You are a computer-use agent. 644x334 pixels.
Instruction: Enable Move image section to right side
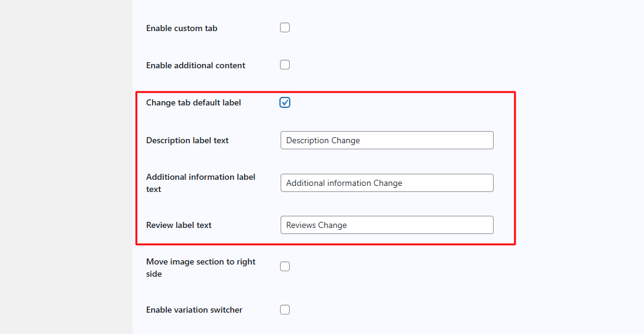pos(285,266)
